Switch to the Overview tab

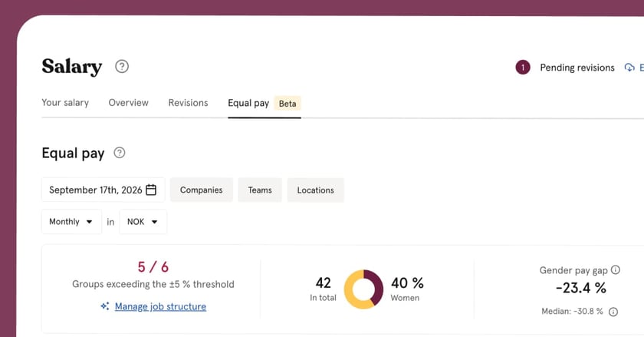[x=129, y=103]
